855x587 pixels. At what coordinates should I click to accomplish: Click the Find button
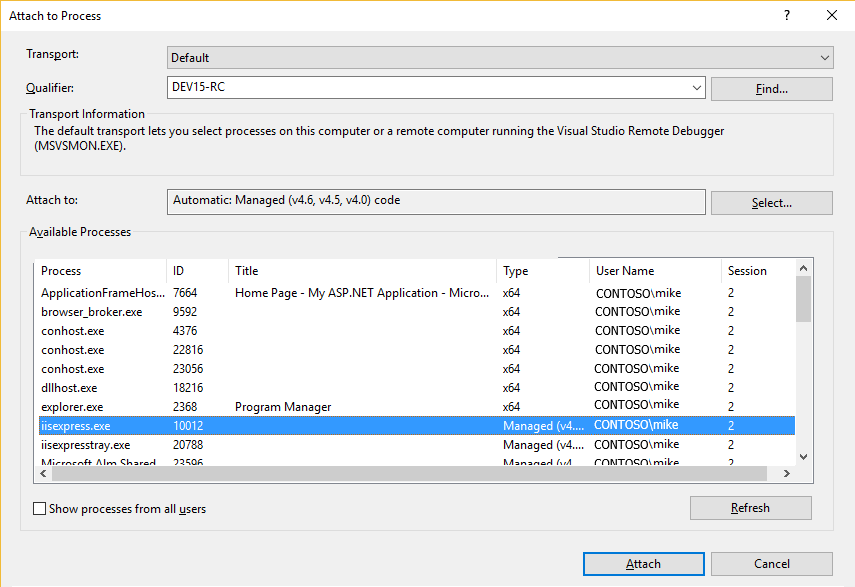point(770,88)
